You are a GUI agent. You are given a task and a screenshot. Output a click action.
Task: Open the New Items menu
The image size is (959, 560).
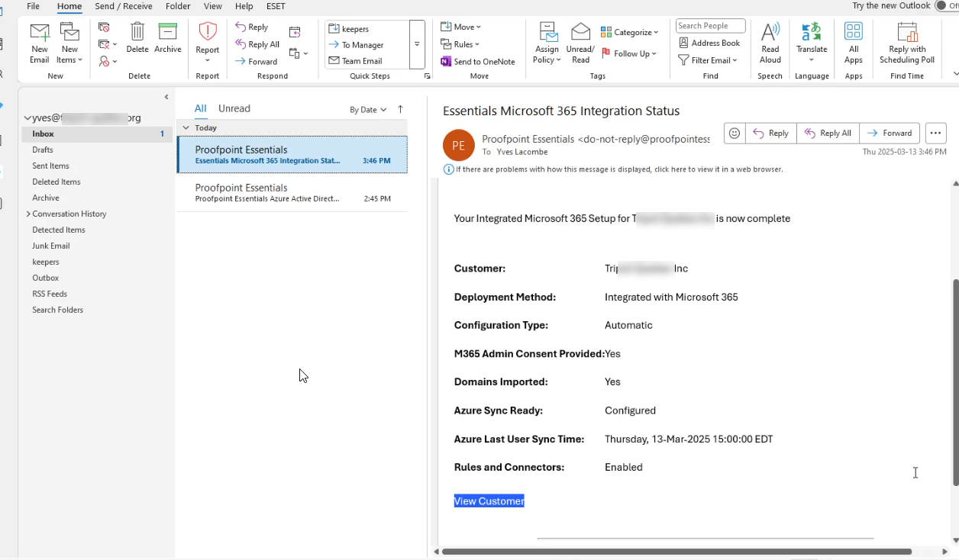click(x=69, y=43)
